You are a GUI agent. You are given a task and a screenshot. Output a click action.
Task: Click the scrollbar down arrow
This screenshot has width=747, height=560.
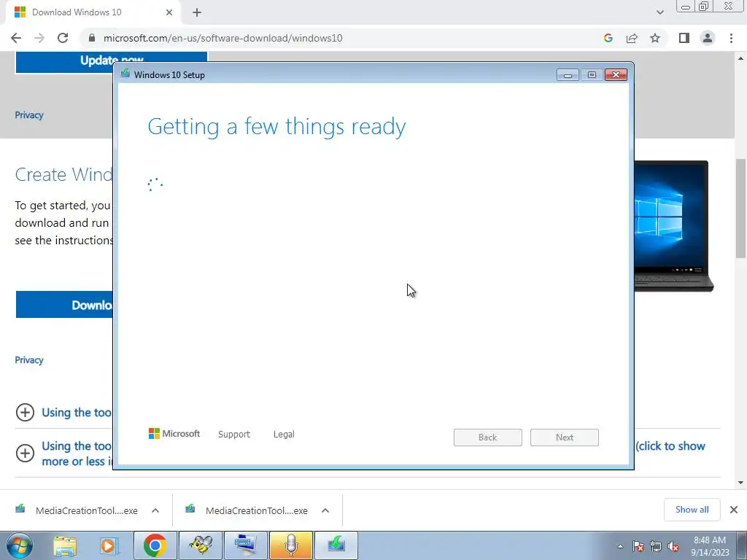point(740,483)
